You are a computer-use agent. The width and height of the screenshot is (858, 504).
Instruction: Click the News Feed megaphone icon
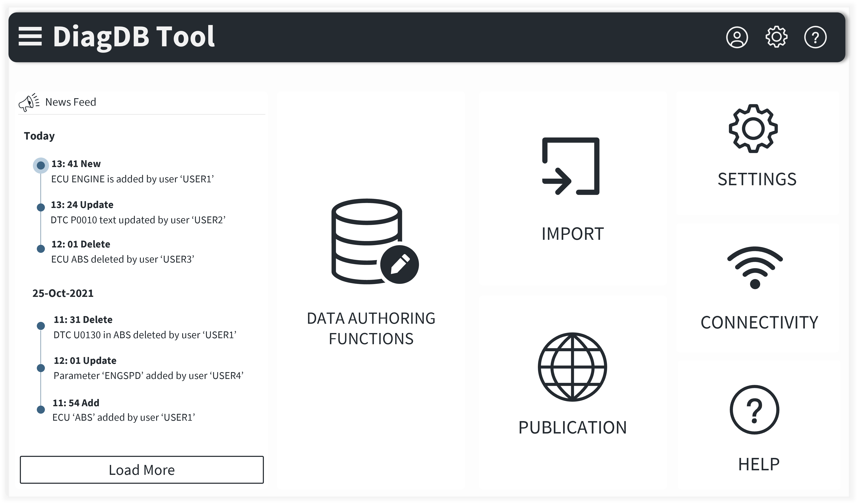coord(29,102)
